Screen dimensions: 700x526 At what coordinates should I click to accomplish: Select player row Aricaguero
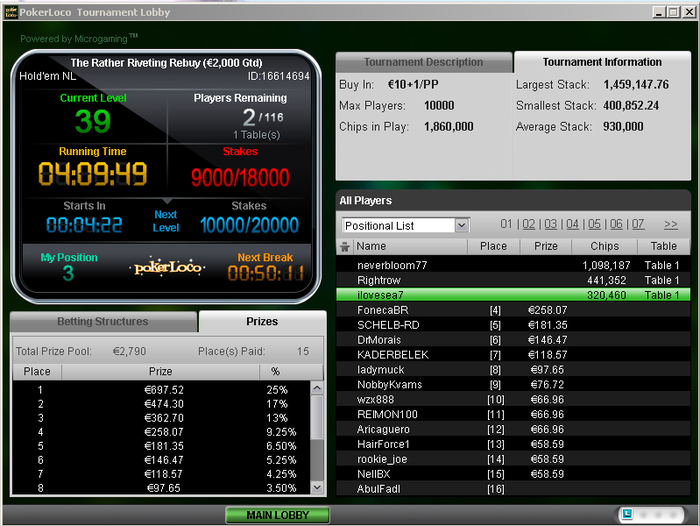(513, 430)
